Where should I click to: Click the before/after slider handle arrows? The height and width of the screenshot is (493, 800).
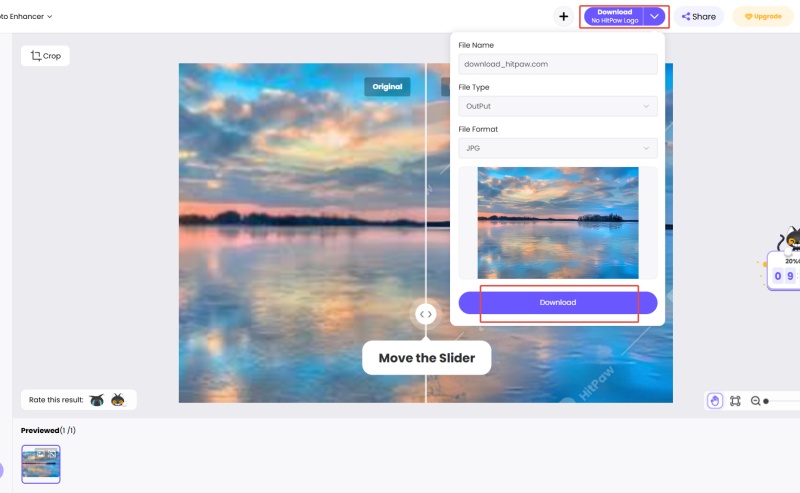click(426, 314)
